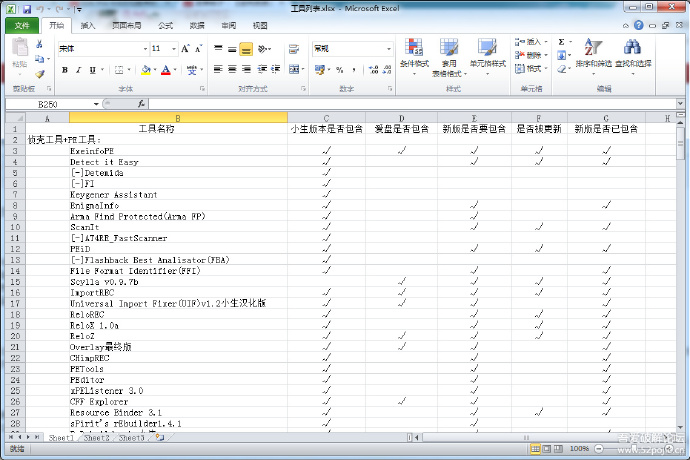Click the Paste clipboard icon

point(19,48)
